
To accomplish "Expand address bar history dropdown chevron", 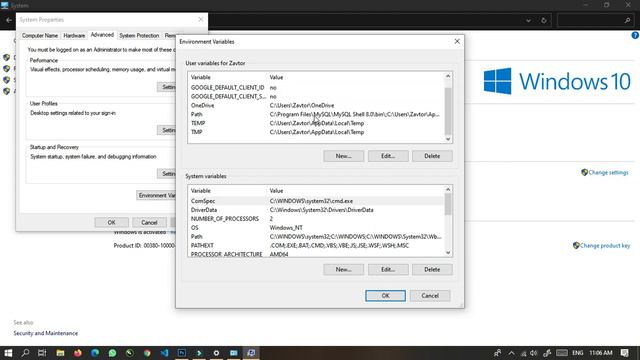I will [x=529, y=20].
